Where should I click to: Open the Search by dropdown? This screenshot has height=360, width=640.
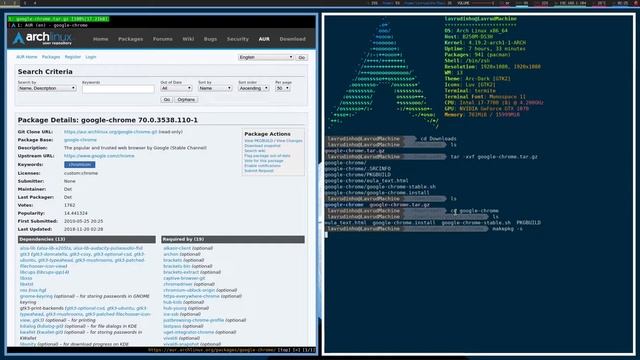tap(47, 88)
